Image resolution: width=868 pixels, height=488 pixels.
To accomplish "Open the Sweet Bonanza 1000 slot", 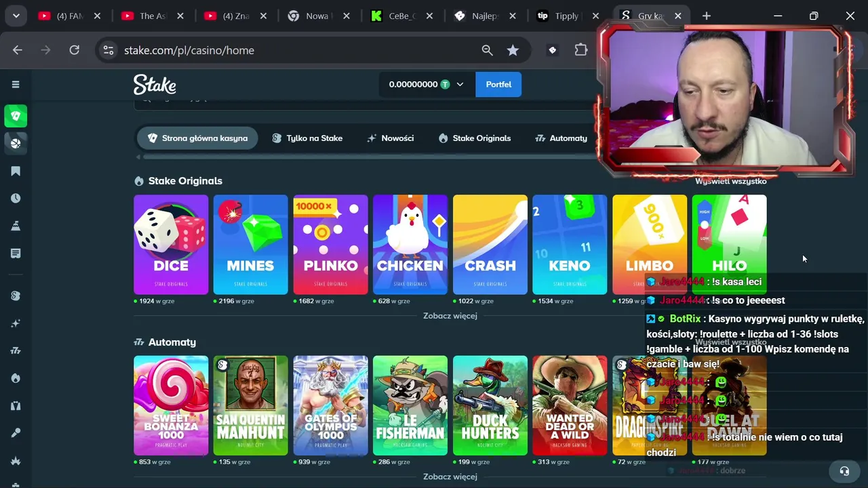I will (171, 405).
